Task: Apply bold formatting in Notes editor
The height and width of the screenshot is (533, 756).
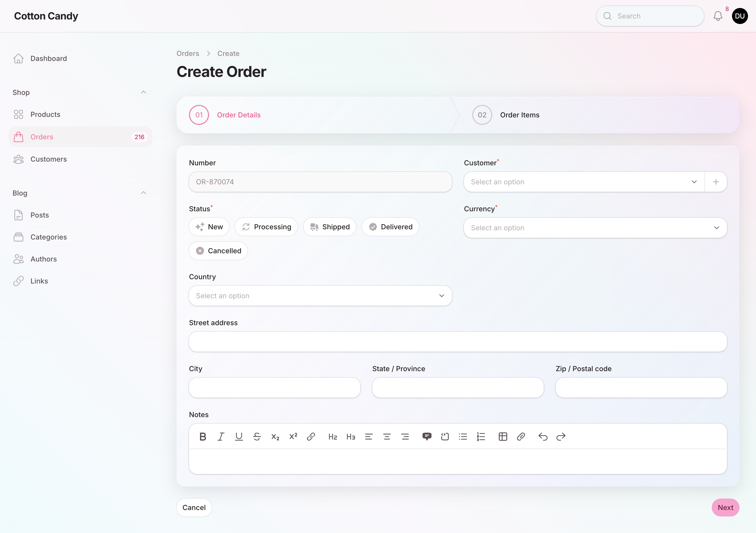Action: (203, 437)
